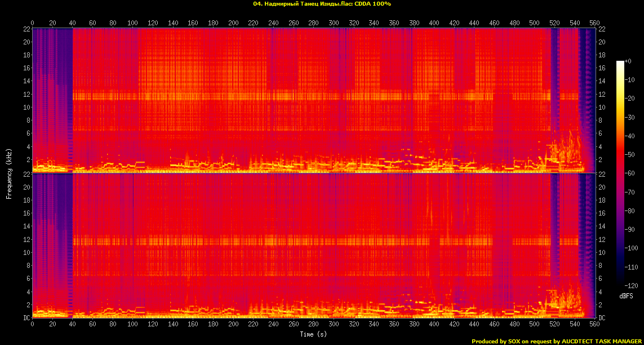Select the +0 label on the dBFS scale
The width and height of the screenshot is (644, 345).
(630, 61)
